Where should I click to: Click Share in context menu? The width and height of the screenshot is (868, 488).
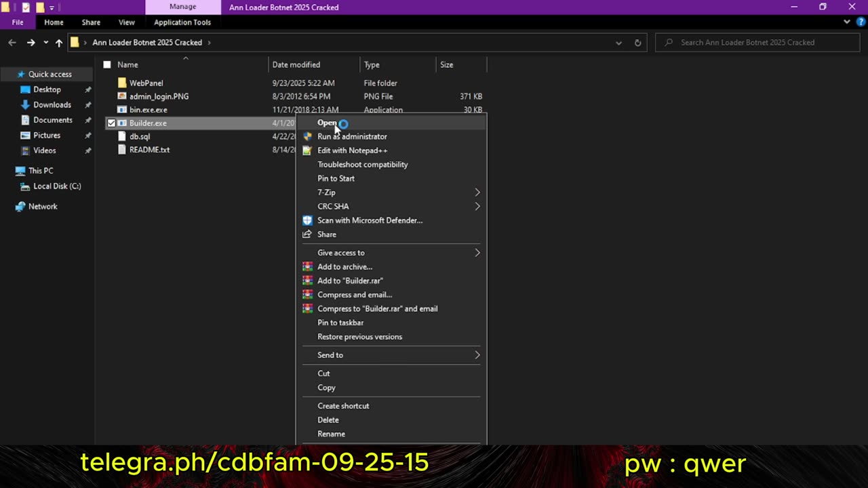click(391, 235)
